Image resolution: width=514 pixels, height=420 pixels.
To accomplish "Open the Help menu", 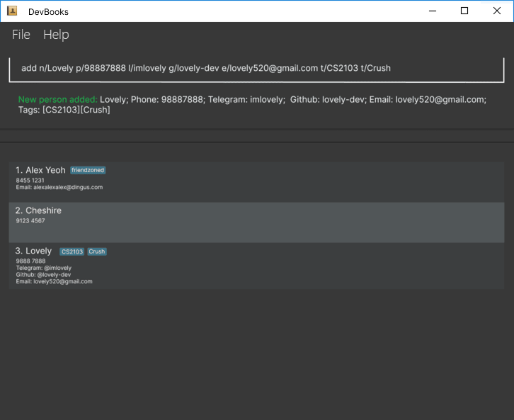I will coord(56,35).
